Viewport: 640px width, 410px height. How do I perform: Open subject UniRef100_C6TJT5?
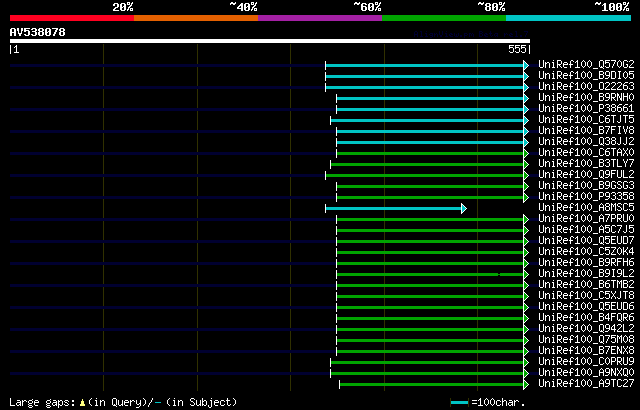coord(586,120)
